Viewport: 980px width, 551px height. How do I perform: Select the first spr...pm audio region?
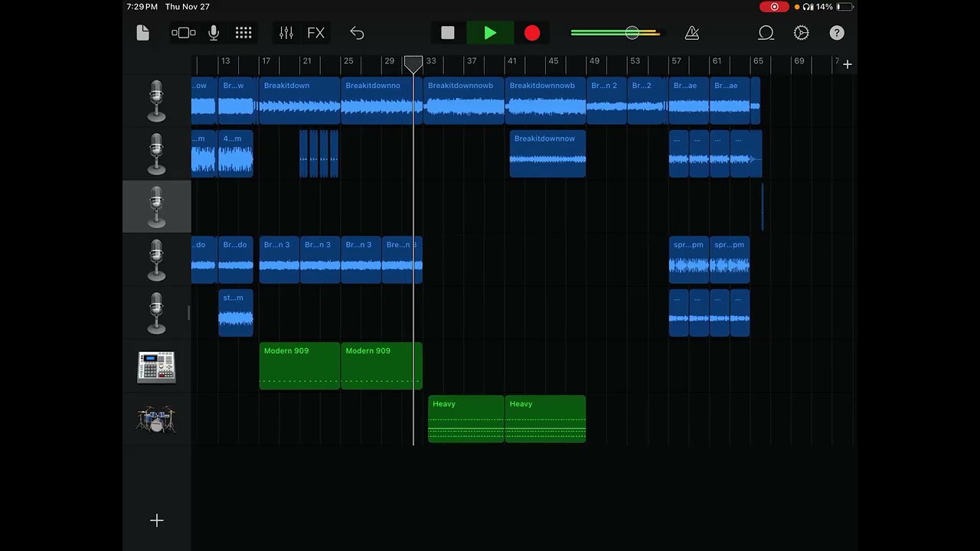pos(688,260)
